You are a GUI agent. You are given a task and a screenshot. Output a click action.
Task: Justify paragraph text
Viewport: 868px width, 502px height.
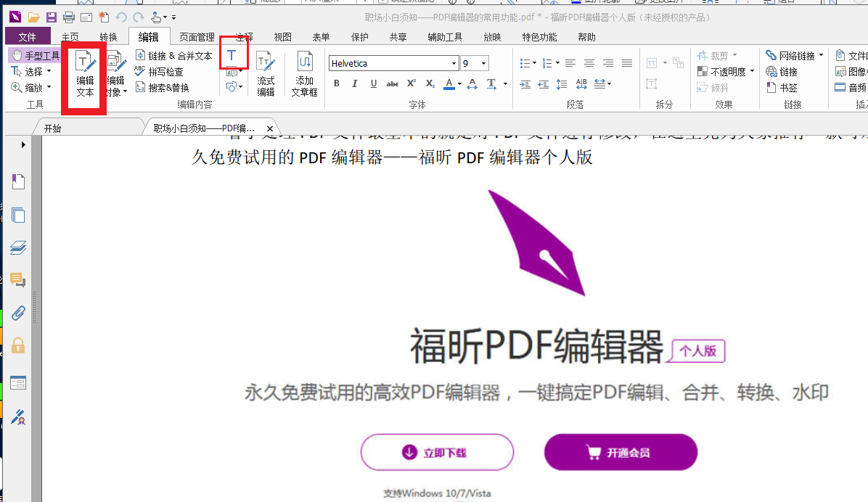coord(626,63)
